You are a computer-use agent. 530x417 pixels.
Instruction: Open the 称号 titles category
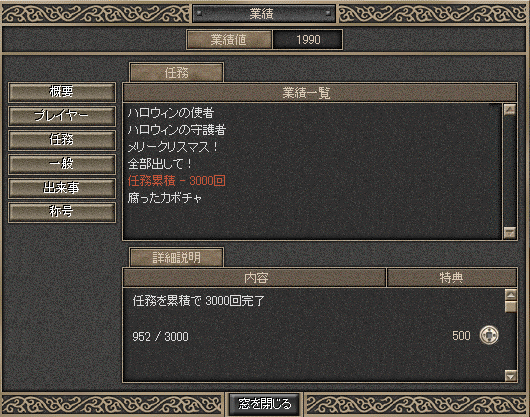point(62,212)
